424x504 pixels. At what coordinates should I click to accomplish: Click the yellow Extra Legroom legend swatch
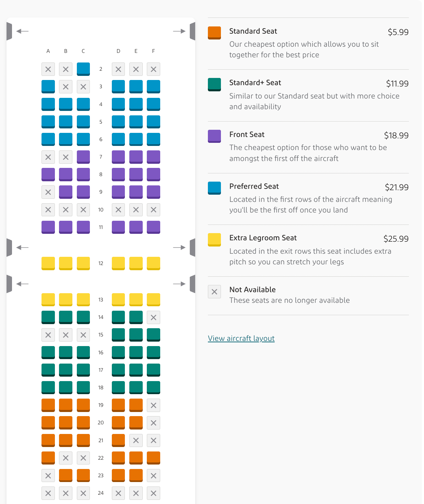click(214, 240)
